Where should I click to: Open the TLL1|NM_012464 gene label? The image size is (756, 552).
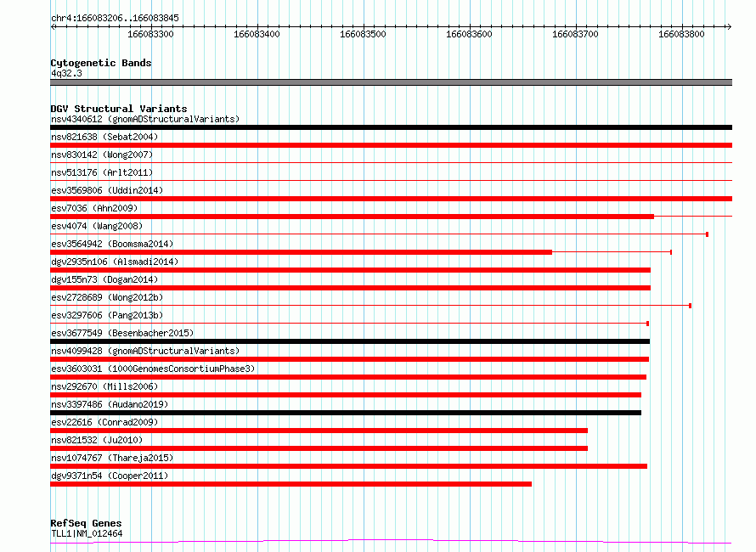click(x=87, y=533)
